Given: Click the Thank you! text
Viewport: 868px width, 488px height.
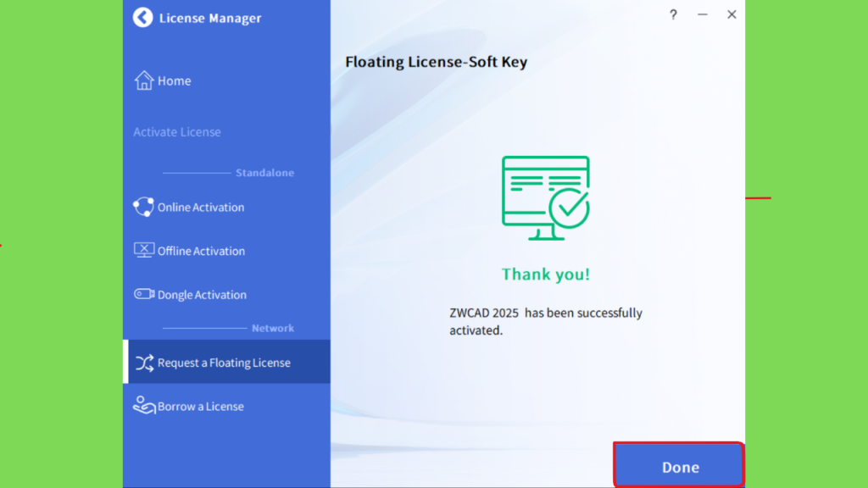Looking at the screenshot, I should click(546, 274).
